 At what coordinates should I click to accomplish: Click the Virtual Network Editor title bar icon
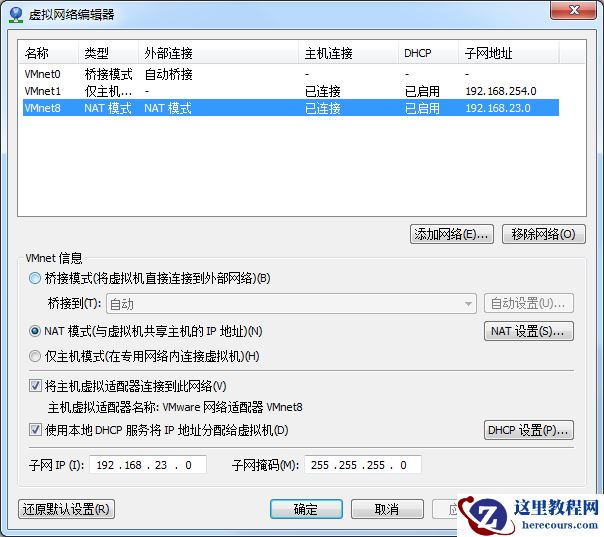tap(16, 15)
